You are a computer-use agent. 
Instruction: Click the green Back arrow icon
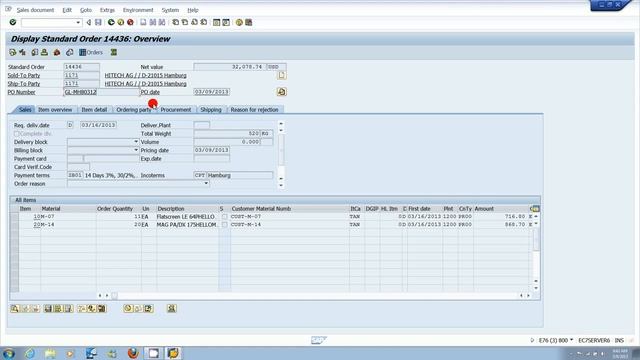[111, 22]
